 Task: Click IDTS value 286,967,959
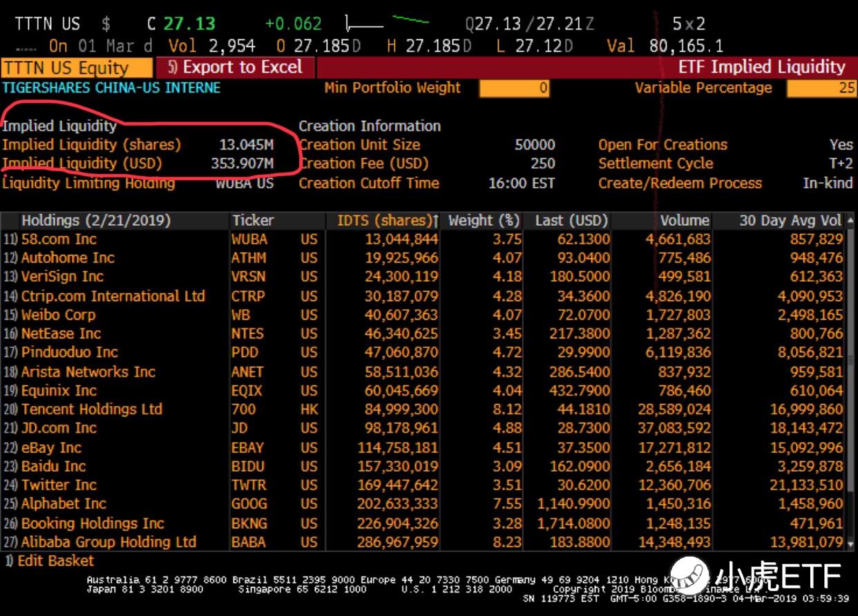(x=398, y=542)
